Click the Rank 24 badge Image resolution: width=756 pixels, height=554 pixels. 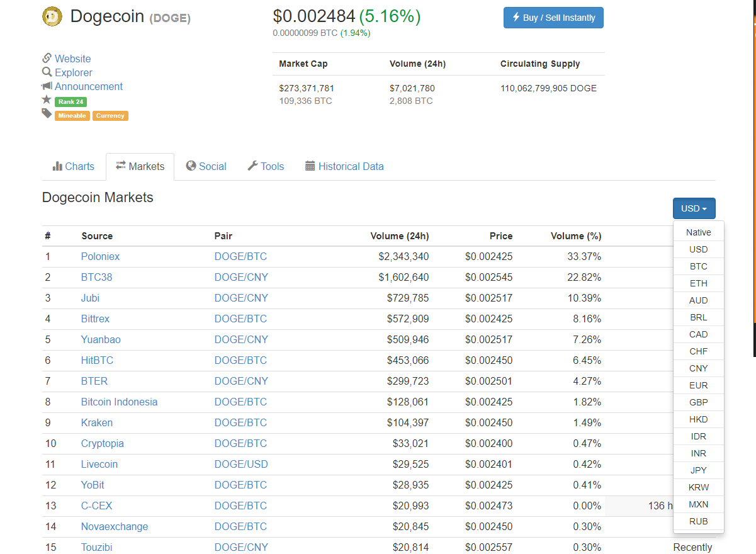click(71, 101)
